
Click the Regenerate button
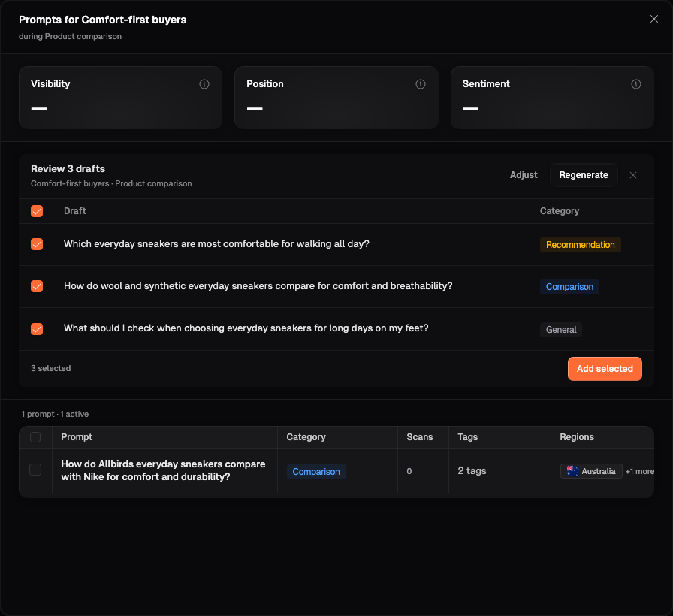pyautogui.click(x=584, y=175)
